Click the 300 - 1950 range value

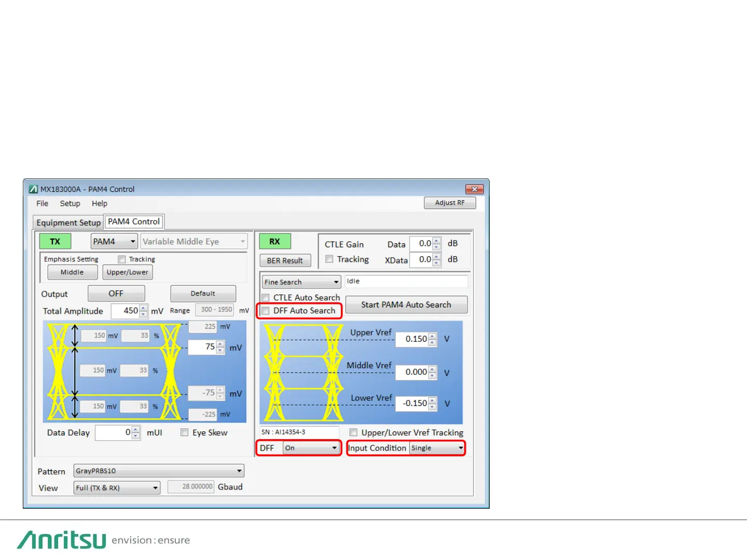point(214,310)
